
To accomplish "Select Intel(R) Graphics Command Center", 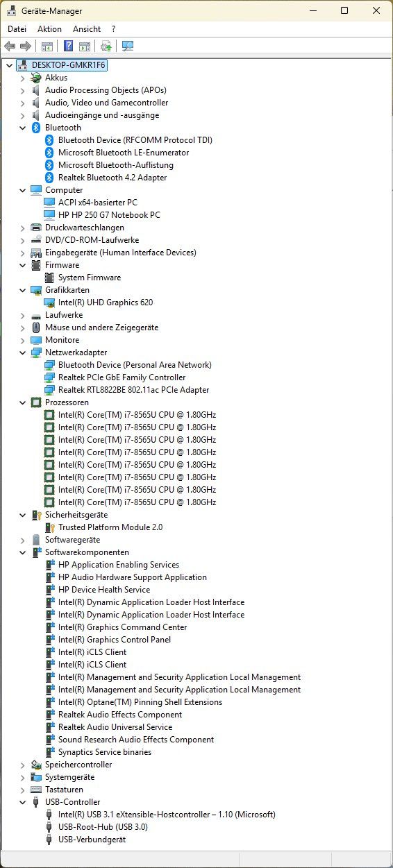I will [x=123, y=627].
